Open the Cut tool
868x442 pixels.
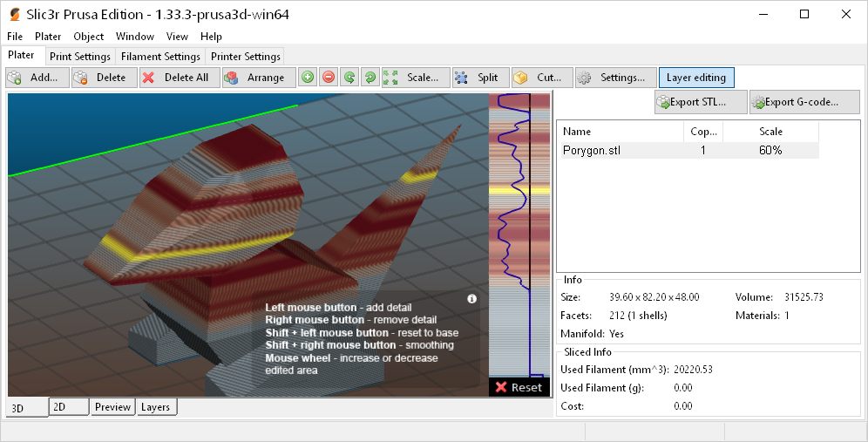point(541,78)
